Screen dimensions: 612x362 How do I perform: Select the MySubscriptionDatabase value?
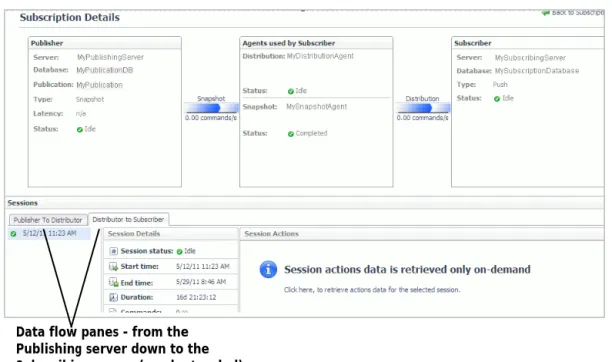tap(537, 71)
